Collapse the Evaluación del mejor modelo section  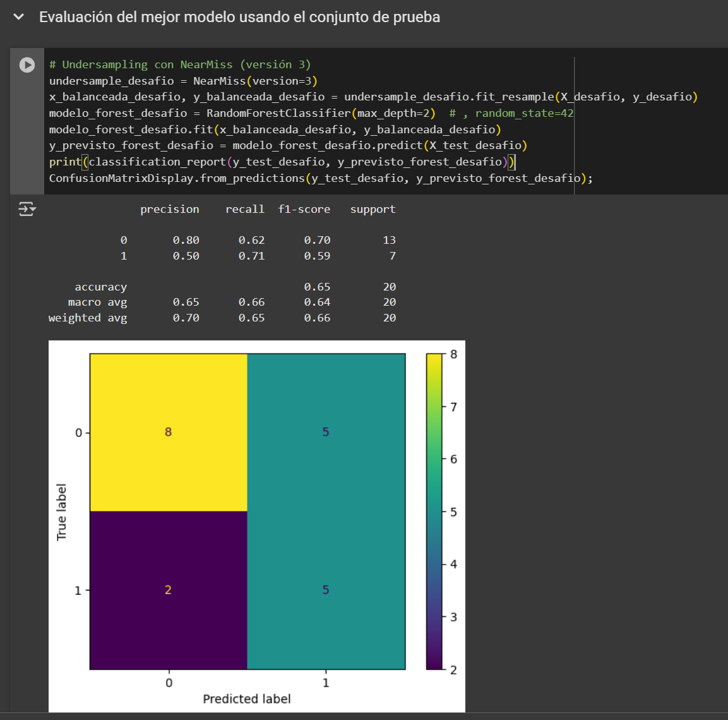pyautogui.click(x=18, y=17)
